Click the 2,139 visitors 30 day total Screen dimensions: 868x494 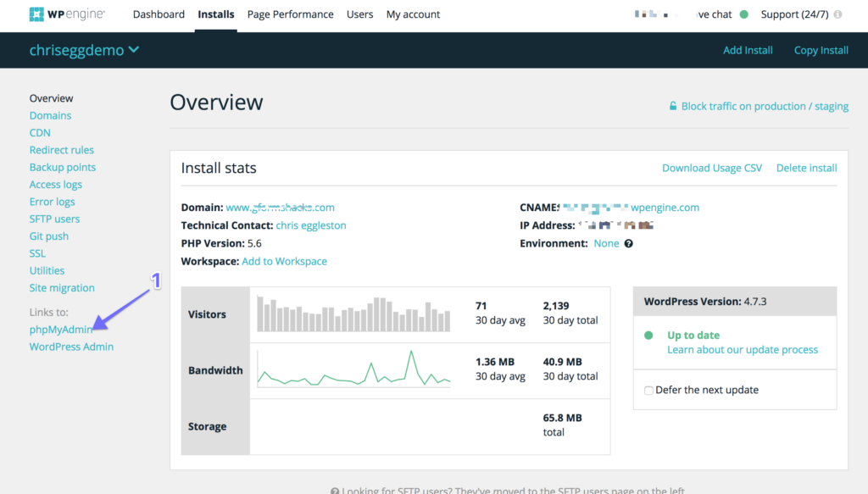coord(556,306)
